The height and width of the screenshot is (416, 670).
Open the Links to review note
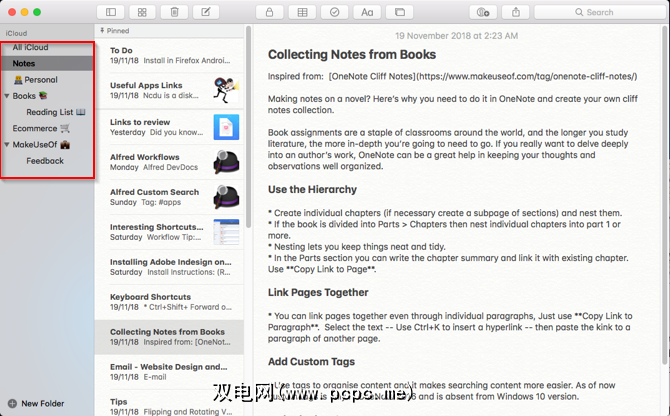pos(169,127)
